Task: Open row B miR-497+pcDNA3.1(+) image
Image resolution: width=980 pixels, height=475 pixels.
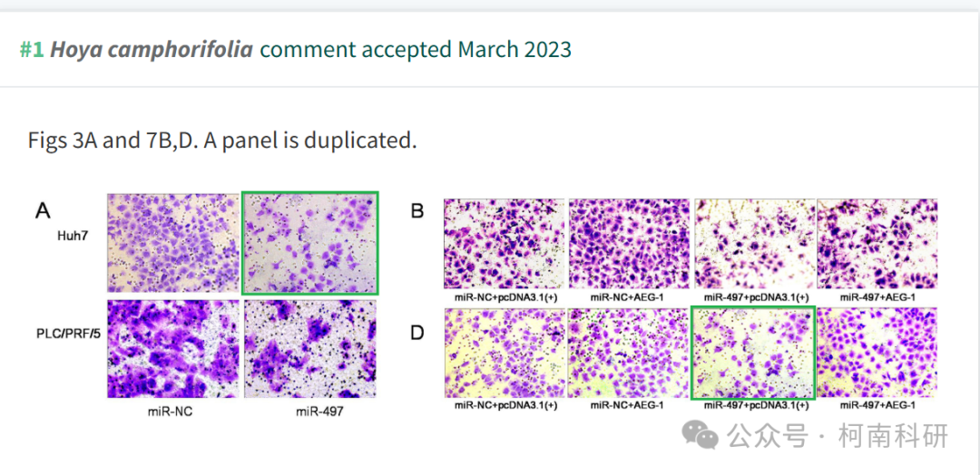Action: click(x=754, y=244)
